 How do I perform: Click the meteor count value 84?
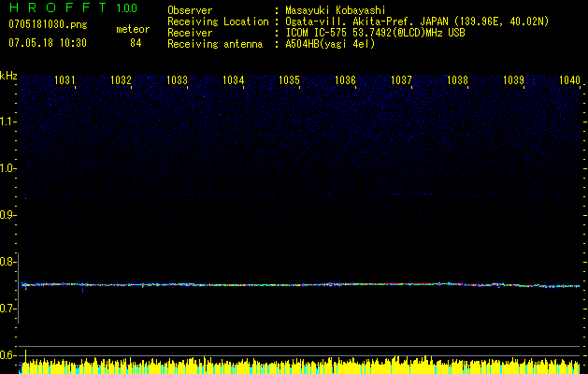(x=136, y=43)
